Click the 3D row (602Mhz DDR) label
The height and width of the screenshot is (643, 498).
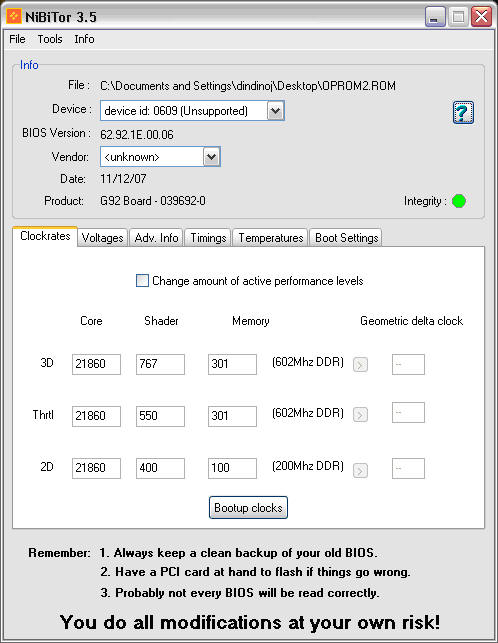pyautogui.click(x=308, y=362)
